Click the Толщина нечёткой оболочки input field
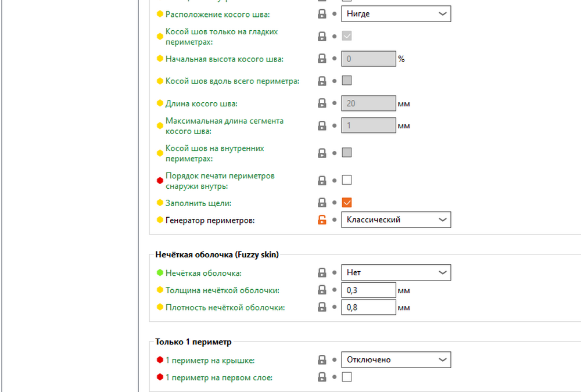 368,290
